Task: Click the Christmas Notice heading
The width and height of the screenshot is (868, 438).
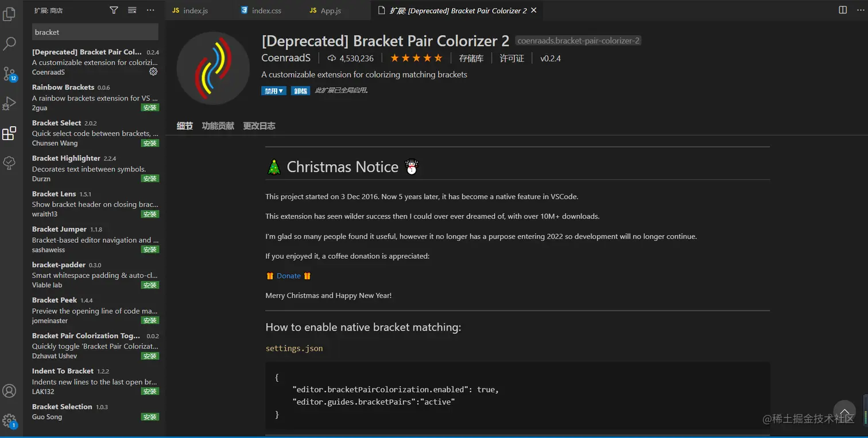Action: [x=343, y=167]
